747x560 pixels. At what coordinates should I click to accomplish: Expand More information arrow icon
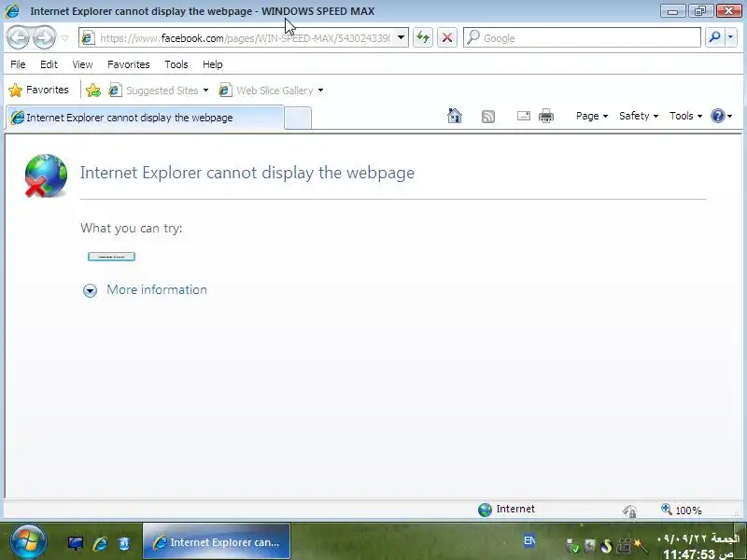pos(90,290)
